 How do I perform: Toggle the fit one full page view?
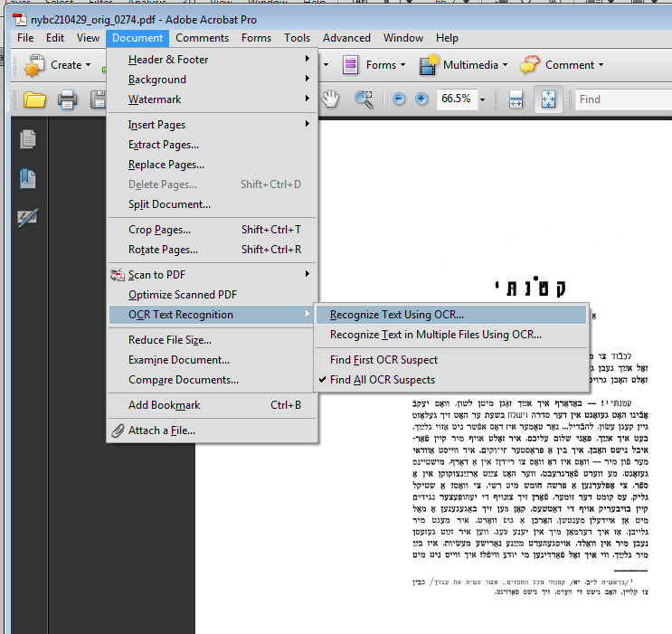548,99
